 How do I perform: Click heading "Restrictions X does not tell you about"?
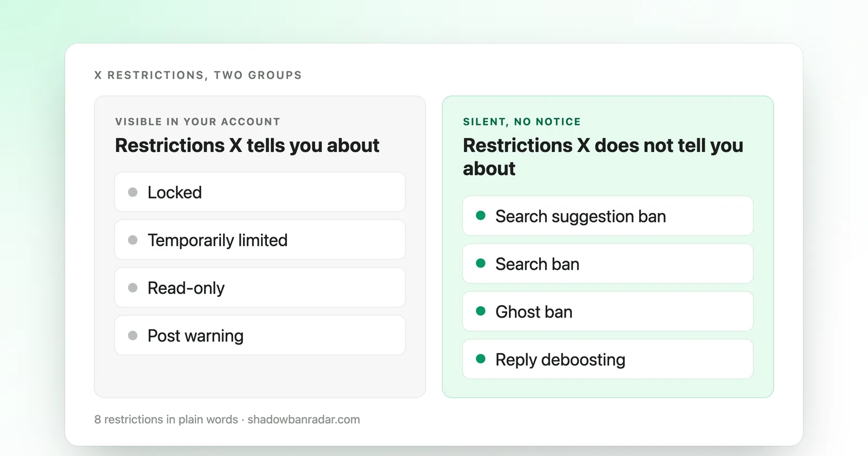603,157
